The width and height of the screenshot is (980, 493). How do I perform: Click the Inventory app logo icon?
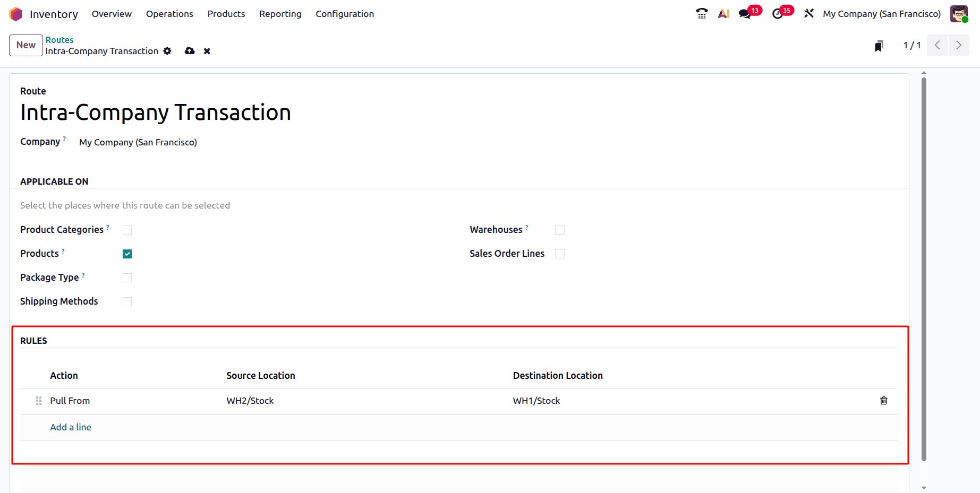coord(16,14)
